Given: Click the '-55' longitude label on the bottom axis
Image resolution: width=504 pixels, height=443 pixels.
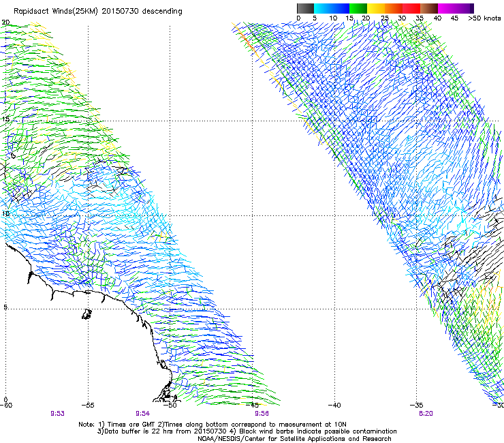Looking at the screenshot, I should 88,405.
